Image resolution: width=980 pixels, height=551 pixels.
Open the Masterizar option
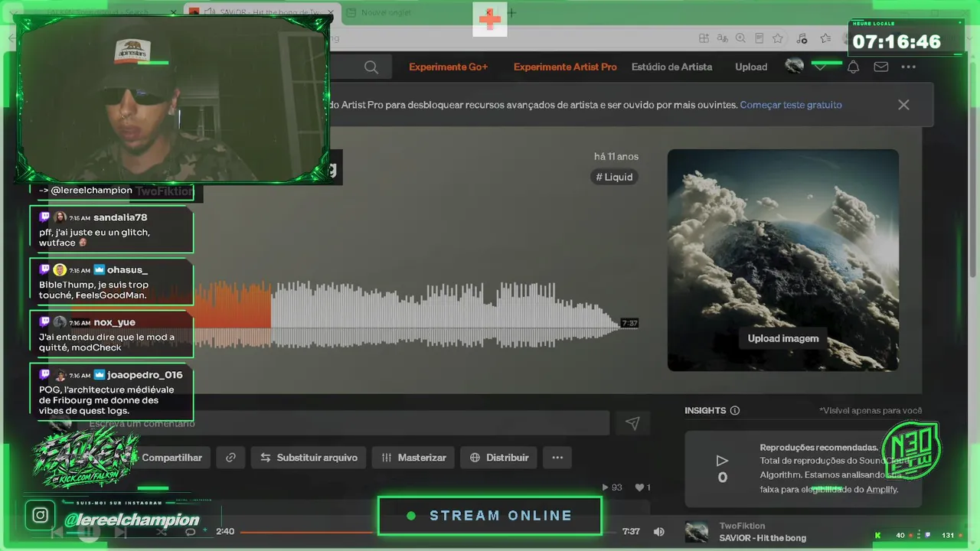click(413, 458)
